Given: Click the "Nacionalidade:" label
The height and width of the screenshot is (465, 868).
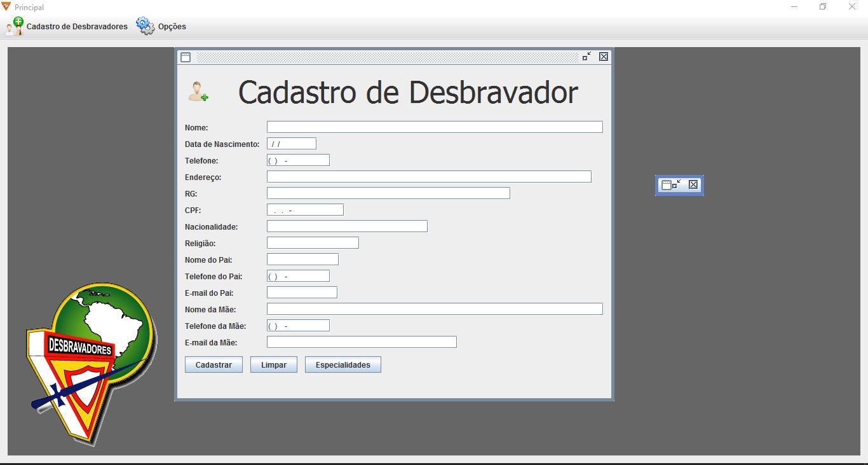Looking at the screenshot, I should tap(212, 227).
